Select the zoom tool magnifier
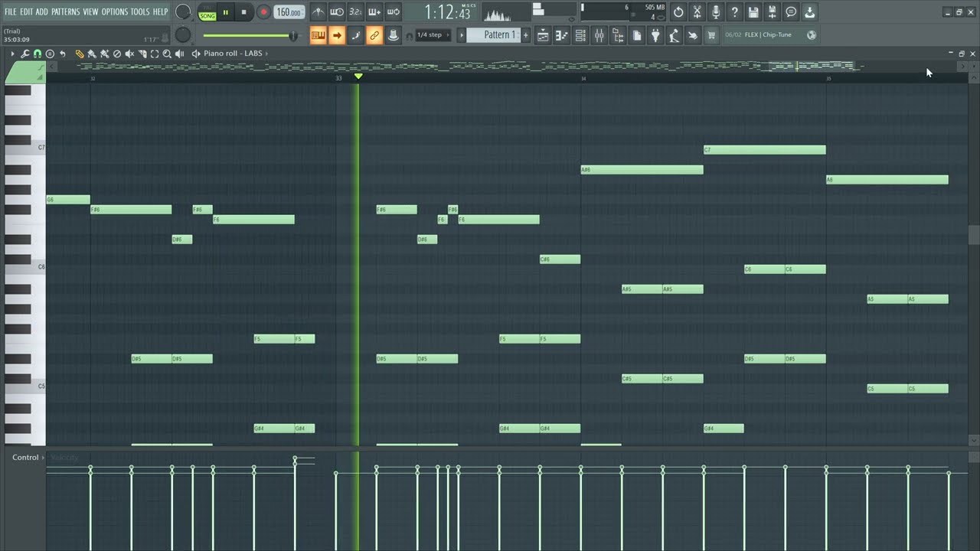Viewport: 980px width, 551px height. point(167,54)
